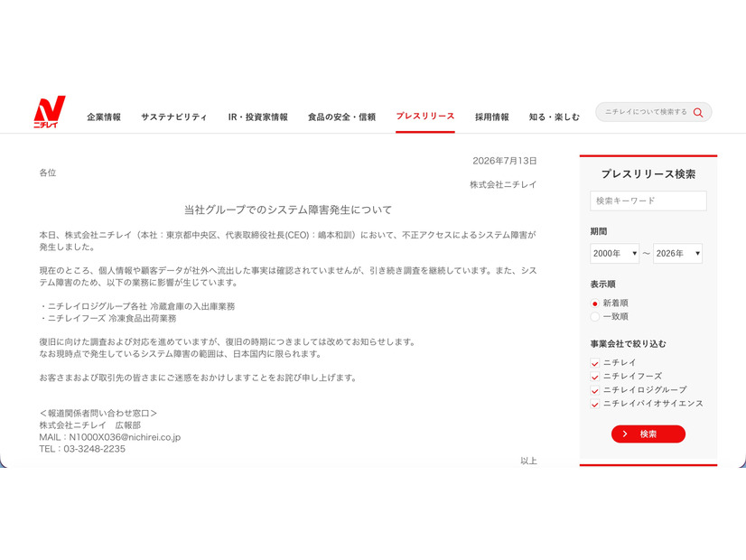Viewport: 746px width, 560px height.
Task: Toggle the ニチレイロジグループ checkbox
Action: coord(594,390)
